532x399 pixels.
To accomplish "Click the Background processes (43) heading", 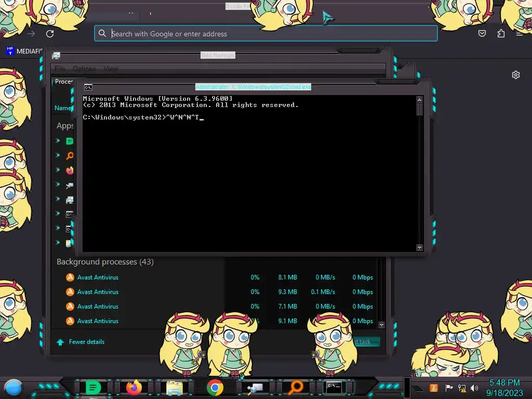I will (105, 262).
